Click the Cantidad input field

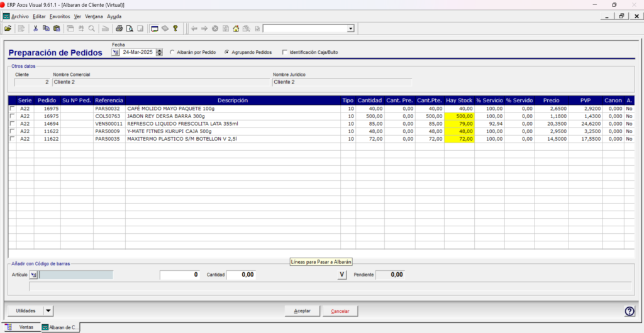[241, 275]
